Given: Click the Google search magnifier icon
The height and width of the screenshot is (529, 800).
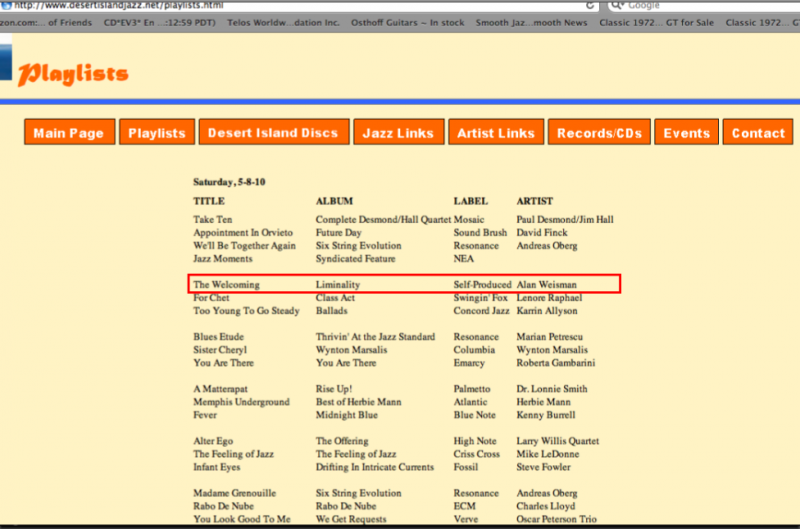Looking at the screenshot, I should pyautogui.click(x=615, y=5).
